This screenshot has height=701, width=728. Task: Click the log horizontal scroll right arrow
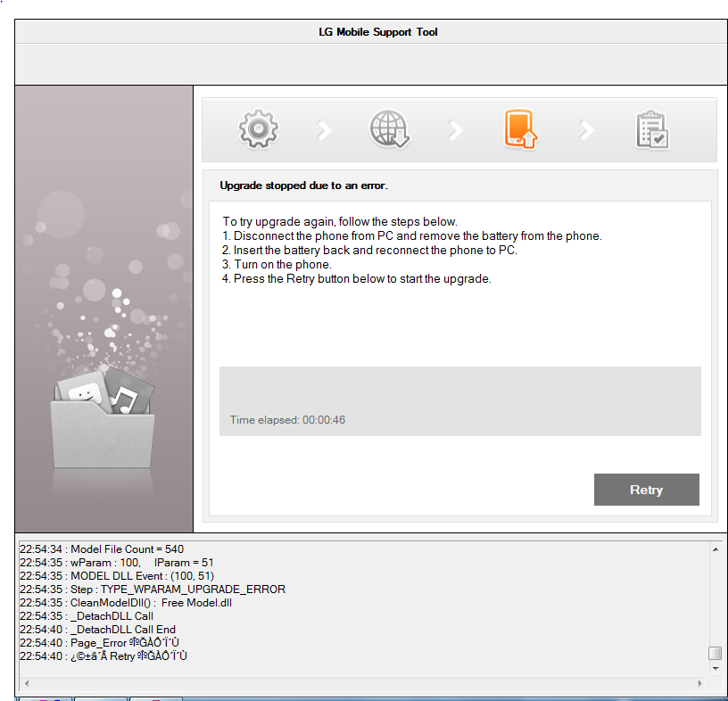[x=700, y=683]
